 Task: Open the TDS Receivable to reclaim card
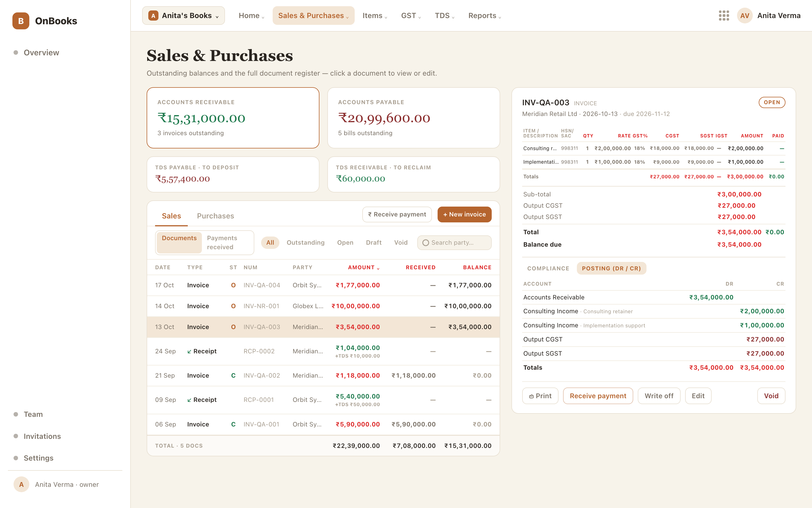tap(413, 174)
